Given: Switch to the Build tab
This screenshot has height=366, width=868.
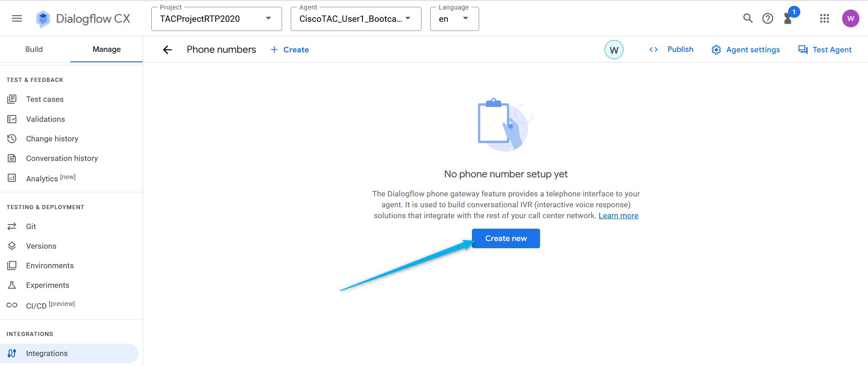Looking at the screenshot, I should tap(34, 49).
